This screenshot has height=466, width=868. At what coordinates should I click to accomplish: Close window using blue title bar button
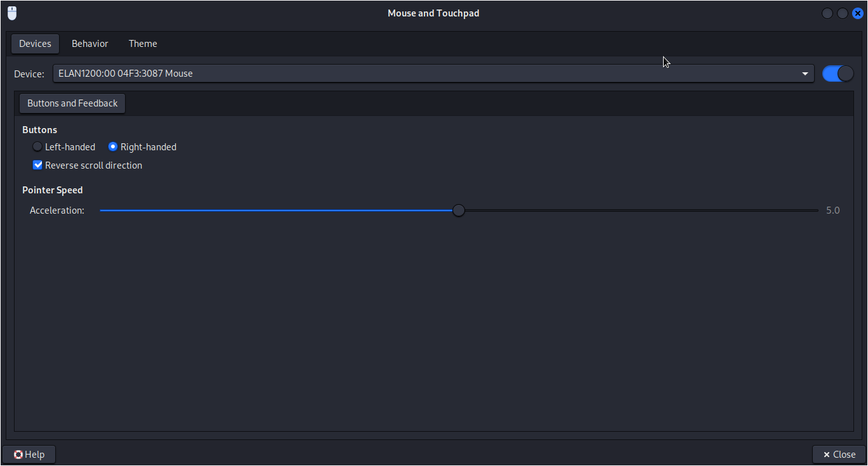pyautogui.click(x=858, y=13)
